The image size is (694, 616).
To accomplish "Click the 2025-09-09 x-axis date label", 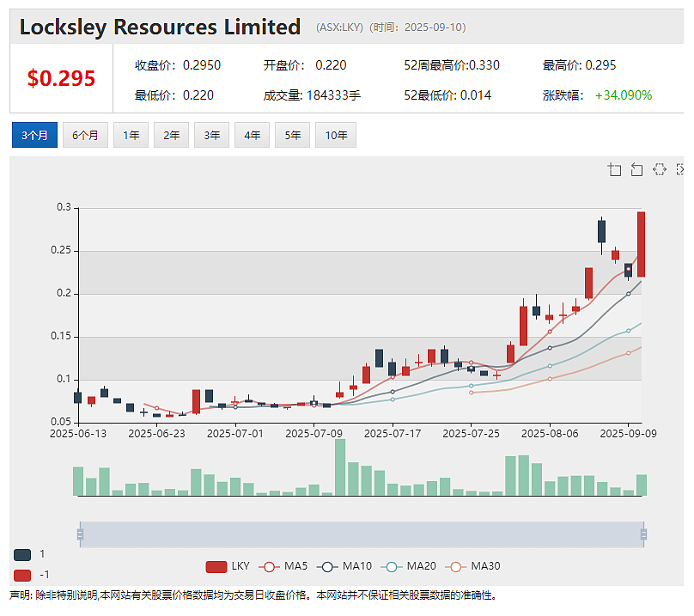I will point(628,434).
